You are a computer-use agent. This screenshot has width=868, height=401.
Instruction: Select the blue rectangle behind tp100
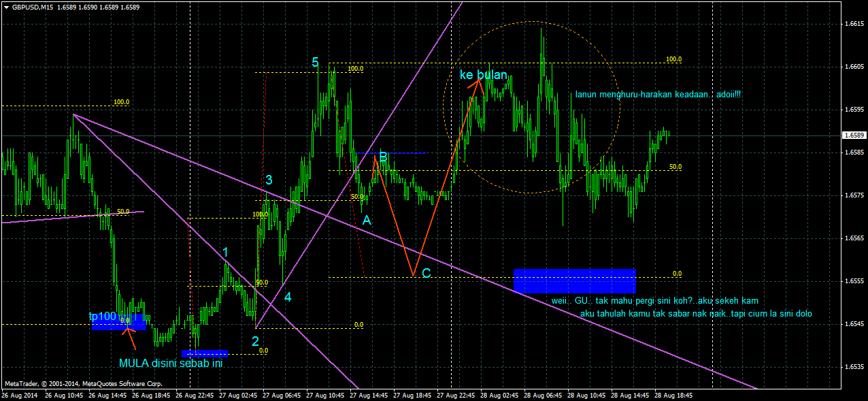coord(119,322)
